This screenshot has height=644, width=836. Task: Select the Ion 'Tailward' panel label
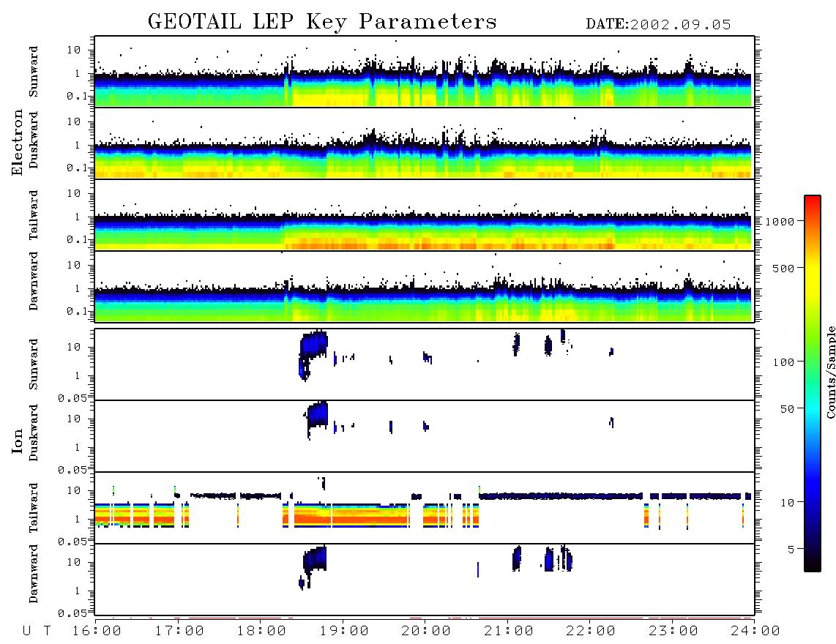34,508
